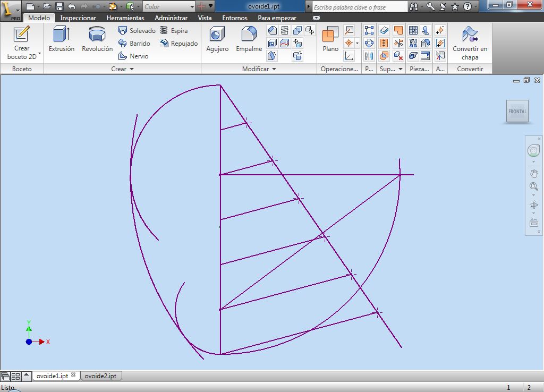Screen dimensions: 544x392
Task: Activate the Orbit tool in navigation bar
Action: coord(533,205)
